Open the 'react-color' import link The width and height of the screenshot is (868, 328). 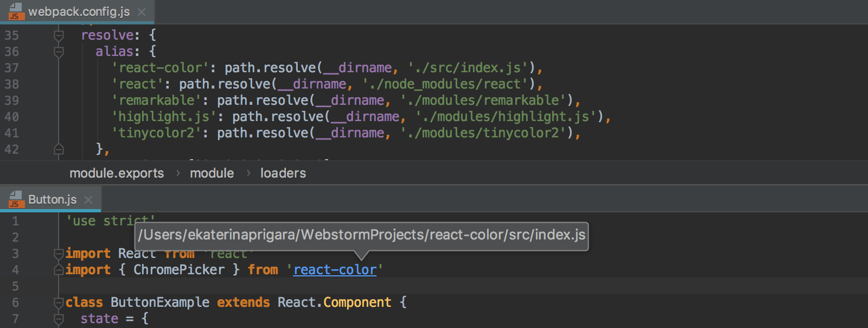(335, 270)
